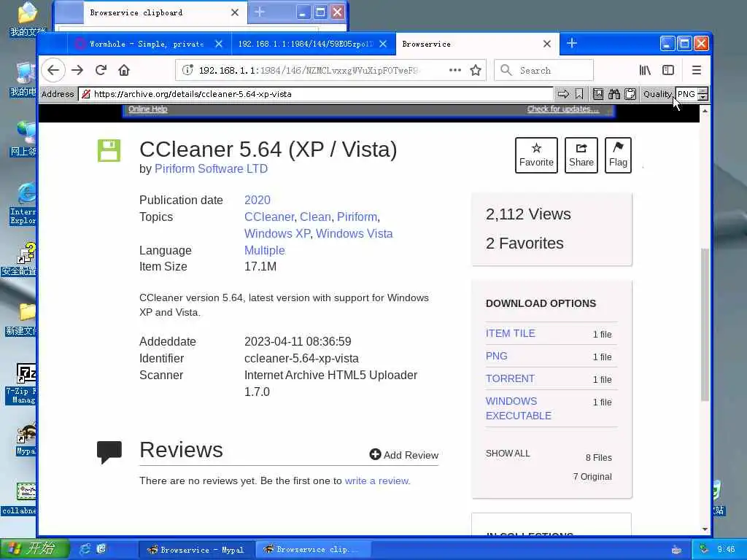The image size is (747, 560).
Task: Click the Favorite button
Action: pyautogui.click(x=536, y=155)
